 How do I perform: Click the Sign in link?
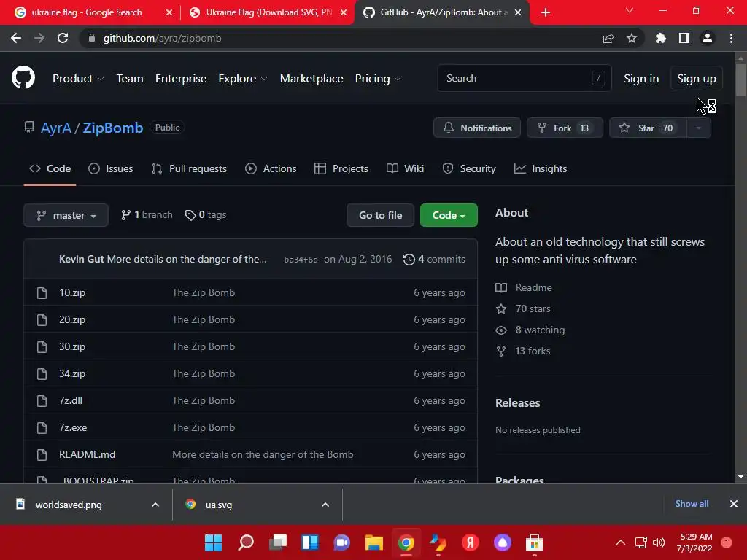point(641,79)
